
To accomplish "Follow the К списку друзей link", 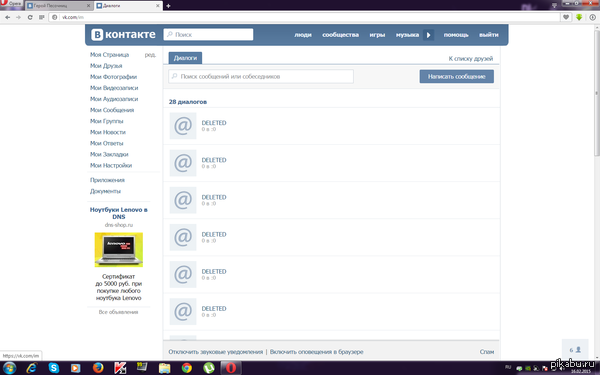I will (x=471, y=59).
